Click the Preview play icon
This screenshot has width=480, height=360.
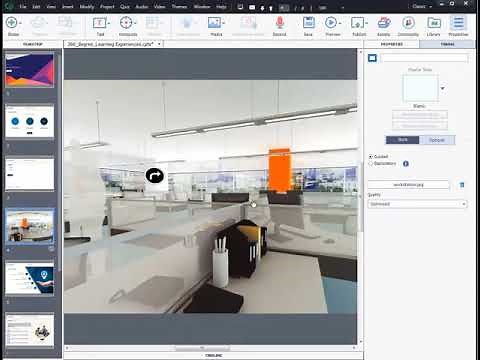(331, 23)
